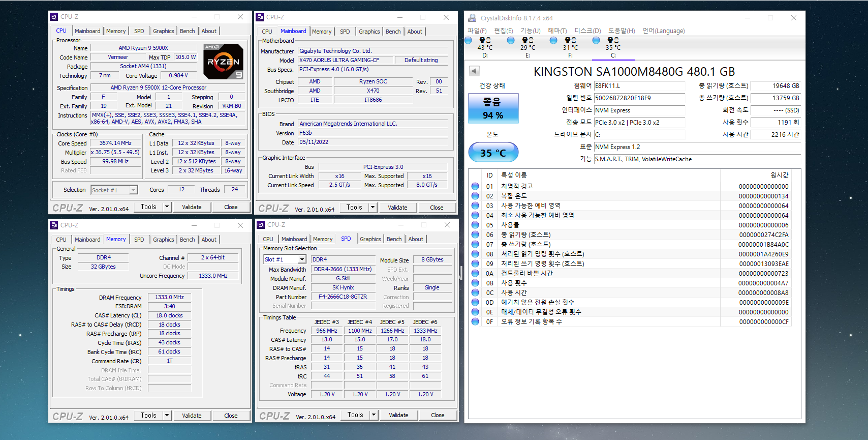Screen dimensions: 868x440
Task: Click the X470 AORUS ULTRA GAMING-CF model field
Action: pos(345,60)
